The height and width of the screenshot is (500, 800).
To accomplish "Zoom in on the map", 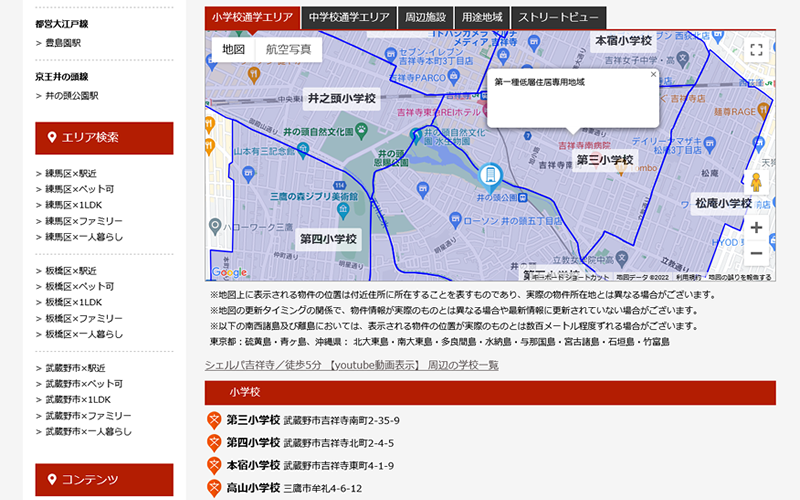I will (x=756, y=228).
